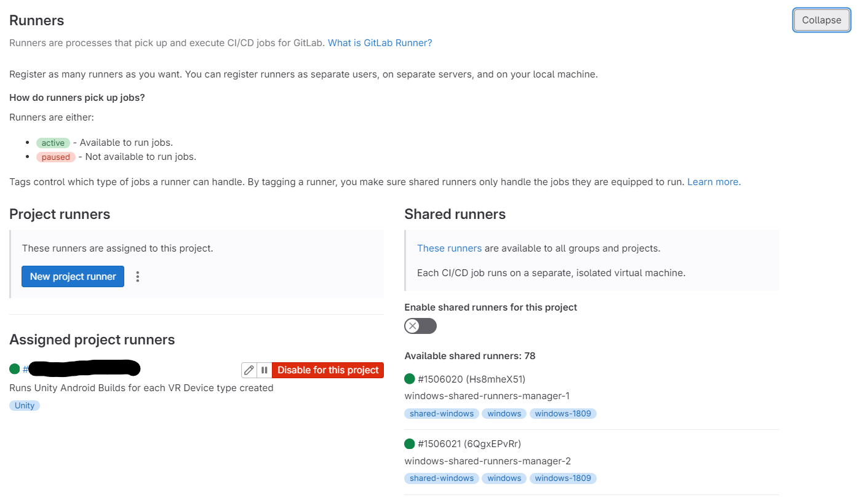Viewport: 868px width, 500px height.
Task: Click green status dot of runner #1506021
Action: click(x=410, y=443)
